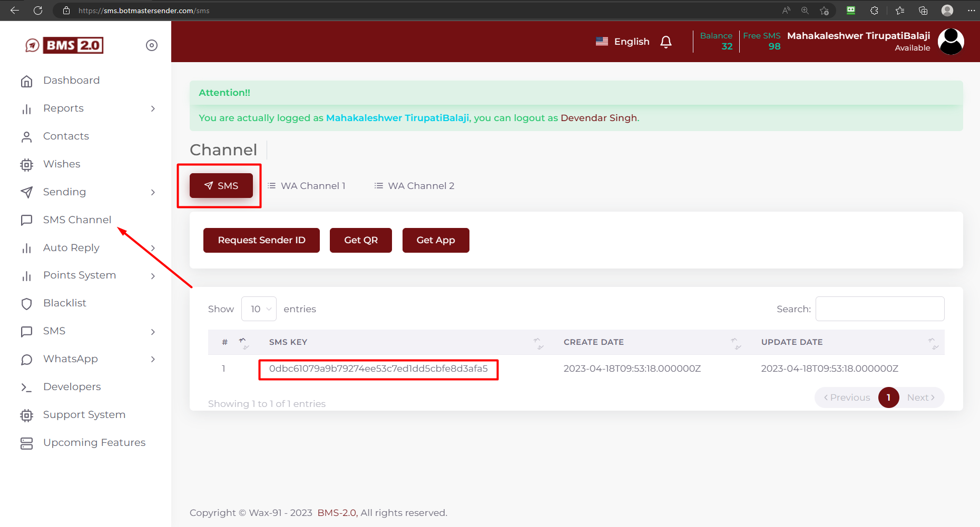The image size is (980, 527).
Task: Click the Auto Reply bar chart icon
Action: pos(27,248)
